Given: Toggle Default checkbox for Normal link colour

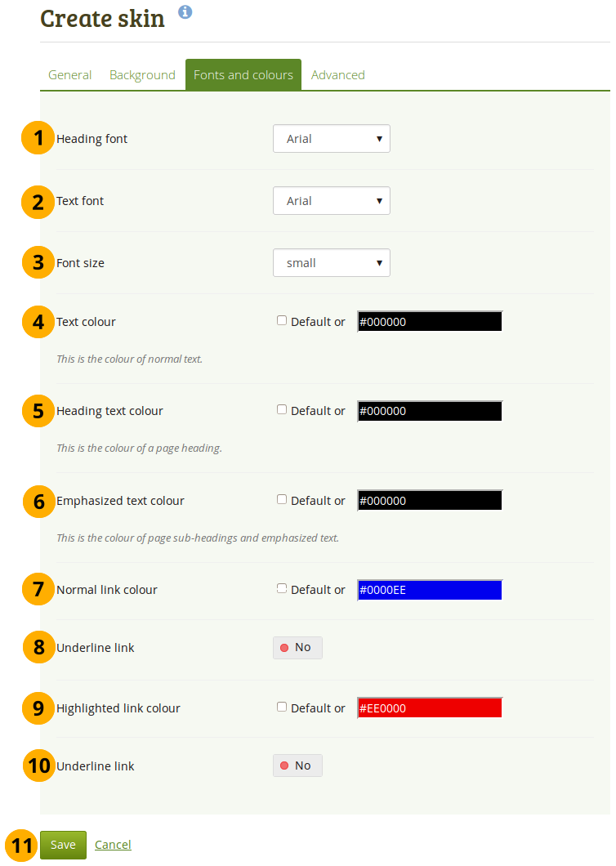Looking at the screenshot, I should (282, 588).
